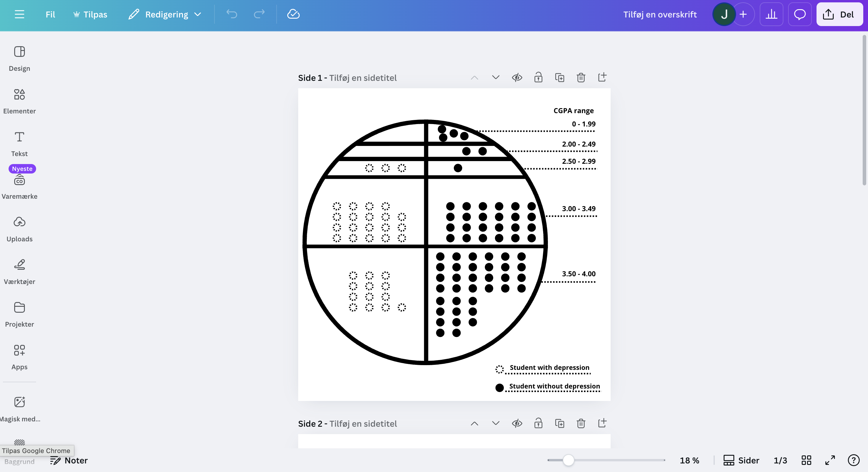This screenshot has height=472, width=868.
Task: Open the Fil menu
Action: pos(51,14)
